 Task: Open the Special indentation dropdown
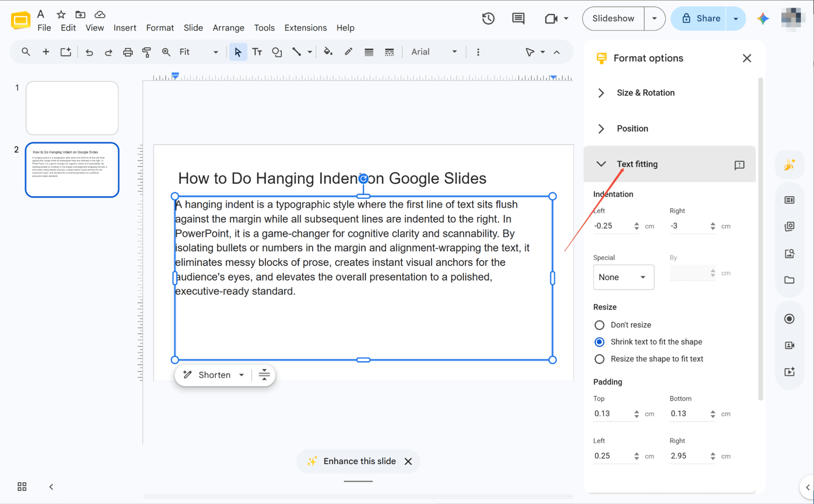[624, 277]
